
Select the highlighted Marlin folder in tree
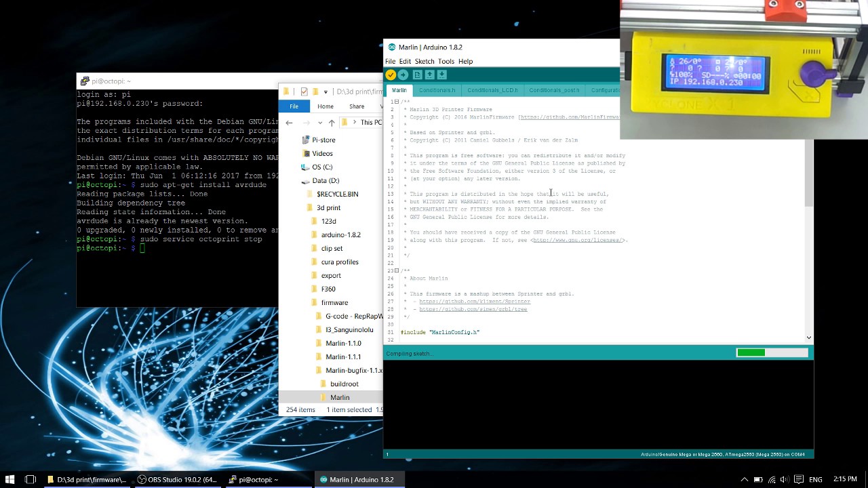click(x=340, y=397)
